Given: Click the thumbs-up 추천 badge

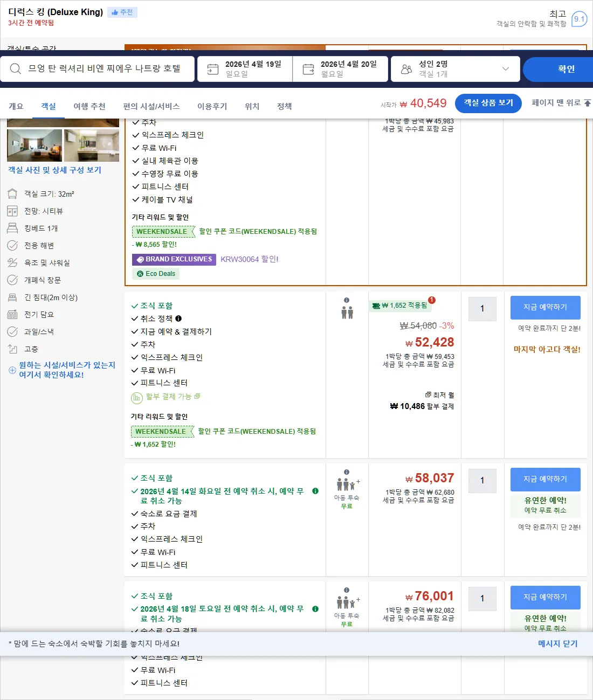Looking at the screenshot, I should (122, 12).
